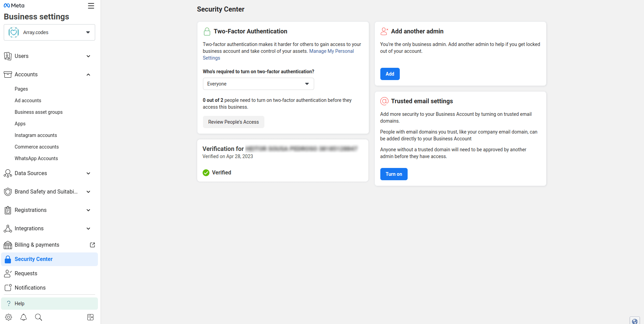Open the Ad accounts menu item
Viewport: 644px width, 324px height.
[28, 101]
